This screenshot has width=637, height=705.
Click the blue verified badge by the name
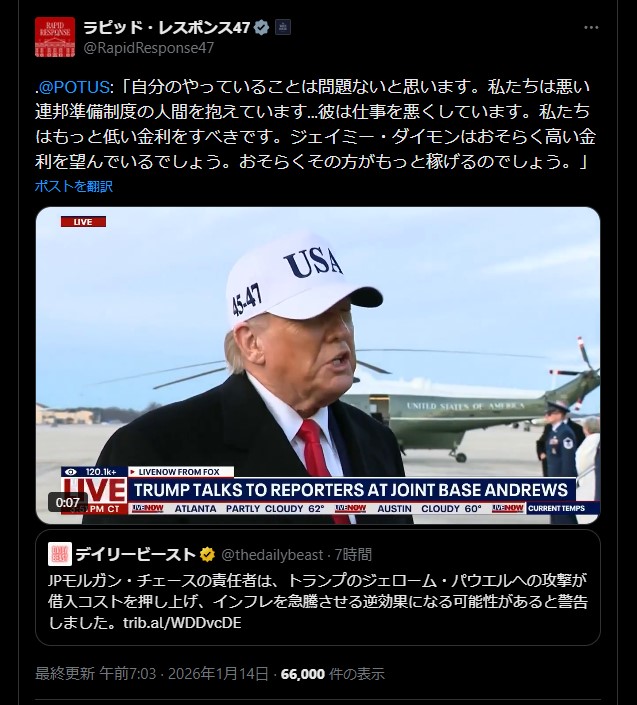[261, 28]
